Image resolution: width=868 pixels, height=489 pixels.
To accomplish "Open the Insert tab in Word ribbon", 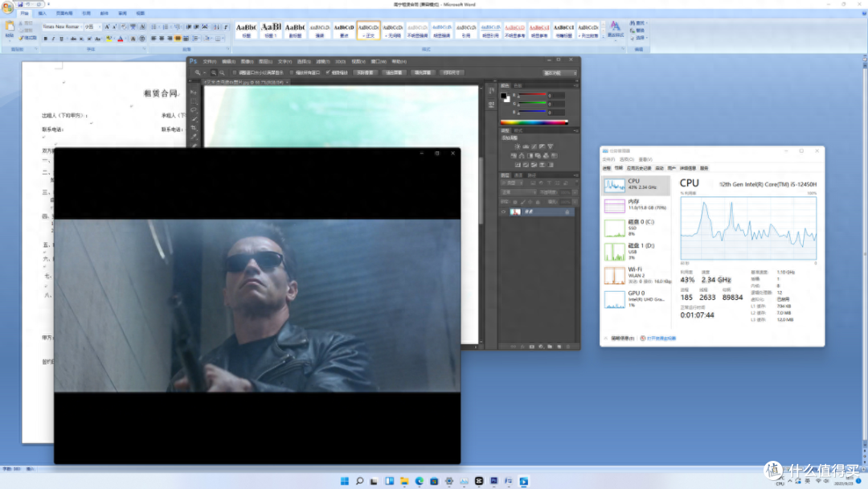I will coord(42,14).
